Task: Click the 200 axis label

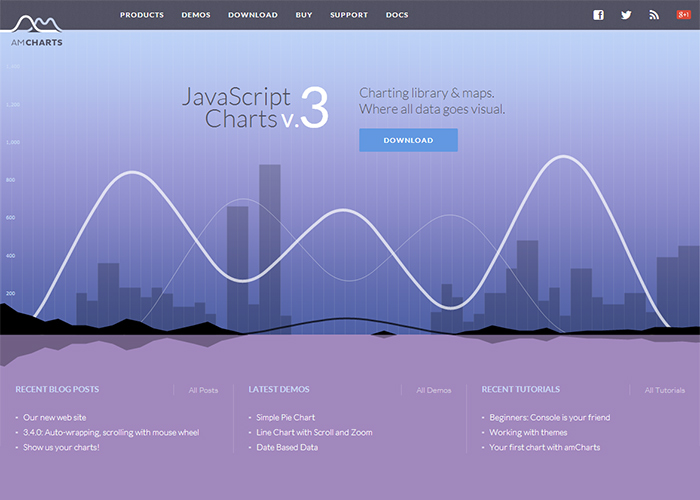Action: click(x=10, y=293)
